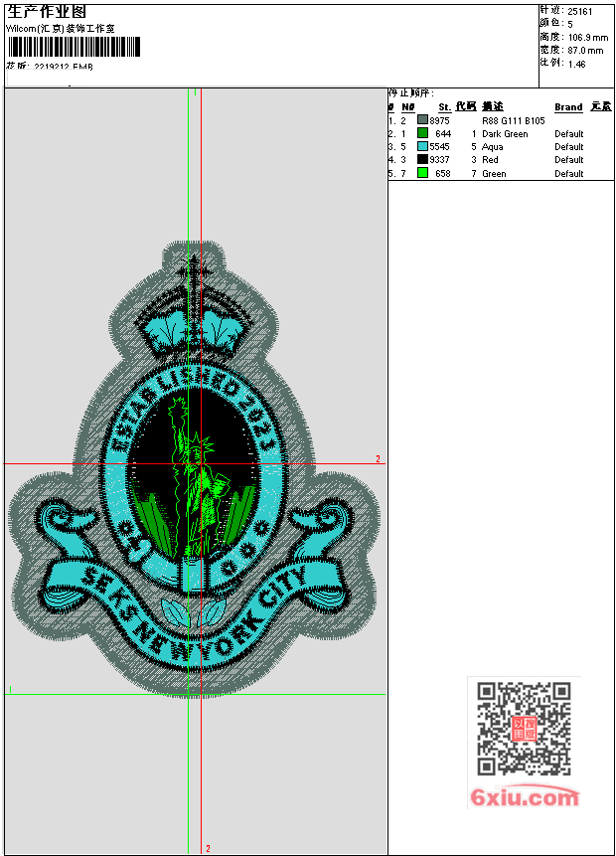Image resolution: width=616 pixels, height=856 pixels.
Task: Click the Wilcom(汇京)装饰工作室 studio name
Action: [61, 29]
